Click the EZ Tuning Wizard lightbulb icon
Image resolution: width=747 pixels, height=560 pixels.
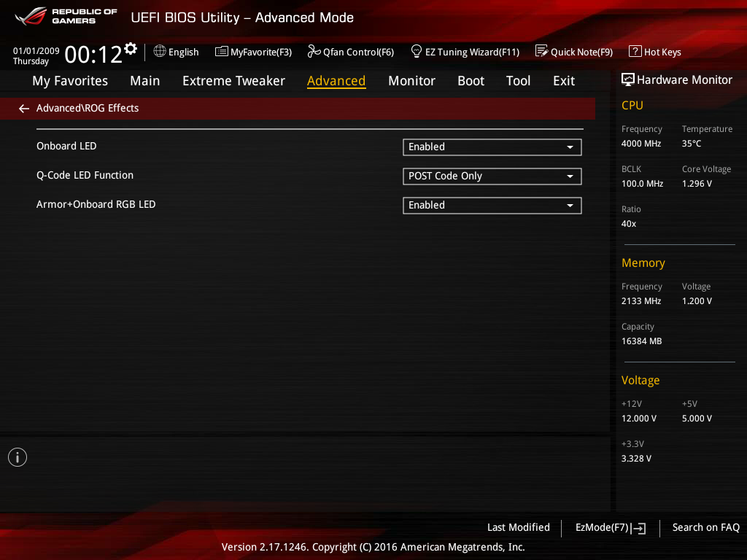pos(417,51)
